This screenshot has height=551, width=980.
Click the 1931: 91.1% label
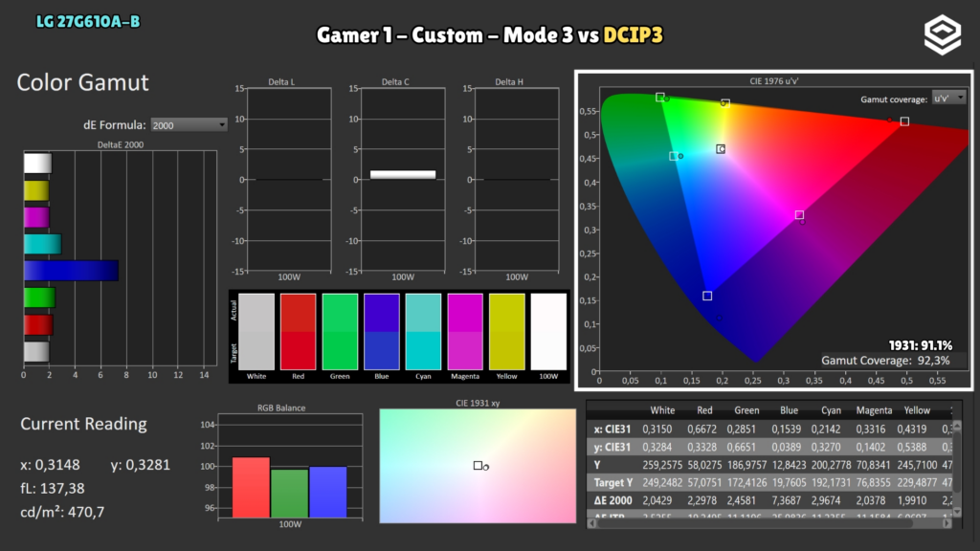[921, 345]
